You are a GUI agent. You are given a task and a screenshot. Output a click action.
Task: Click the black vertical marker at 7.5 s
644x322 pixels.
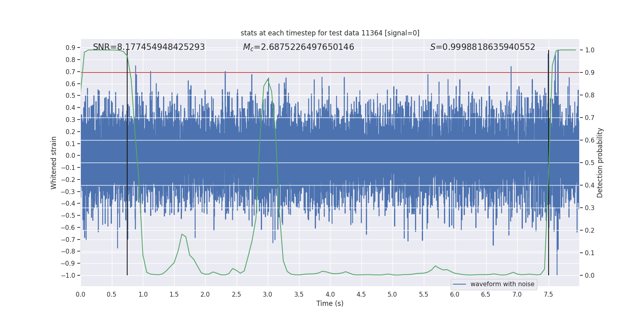point(549,242)
